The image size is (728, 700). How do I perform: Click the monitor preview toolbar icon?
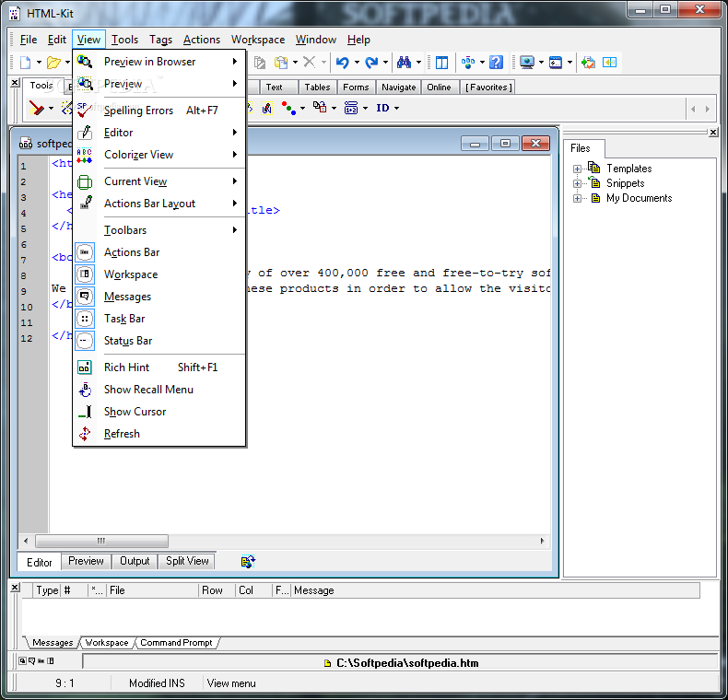527,63
